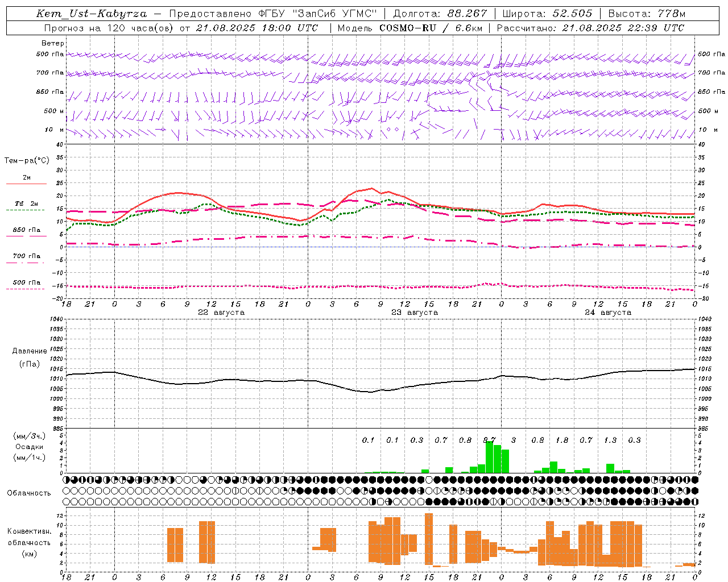Click the Конвективн. convective cloud label

[x=30, y=531]
